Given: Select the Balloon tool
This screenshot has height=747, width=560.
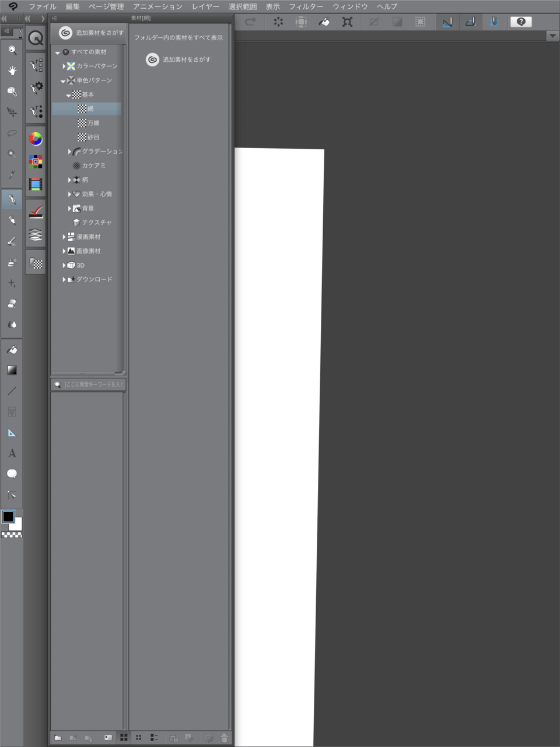Looking at the screenshot, I should pyautogui.click(x=12, y=474).
